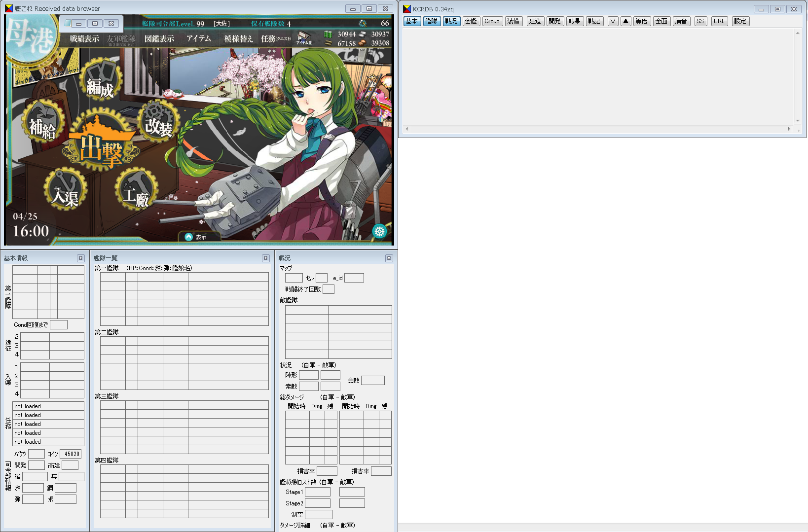808x532 pixels.
Task: Click the construction material icon beside 66
Action: click(x=363, y=23)
